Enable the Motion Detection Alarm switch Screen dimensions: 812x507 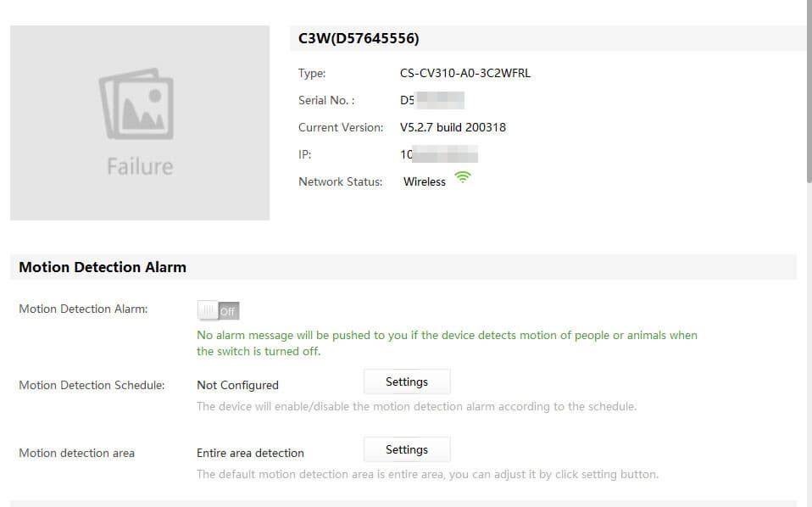click(x=218, y=311)
